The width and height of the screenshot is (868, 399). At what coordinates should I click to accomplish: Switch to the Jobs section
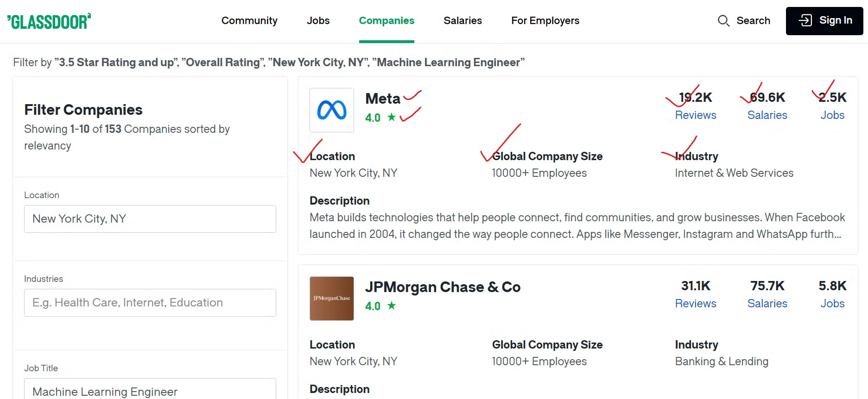click(318, 20)
